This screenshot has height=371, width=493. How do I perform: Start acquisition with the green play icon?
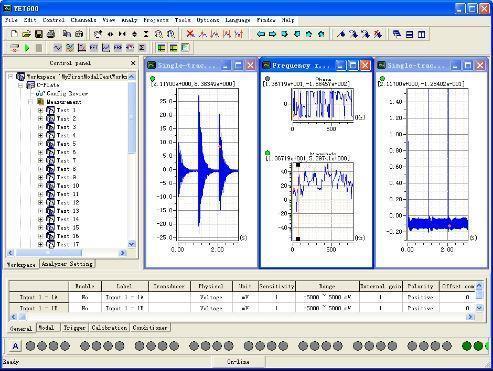point(27,48)
